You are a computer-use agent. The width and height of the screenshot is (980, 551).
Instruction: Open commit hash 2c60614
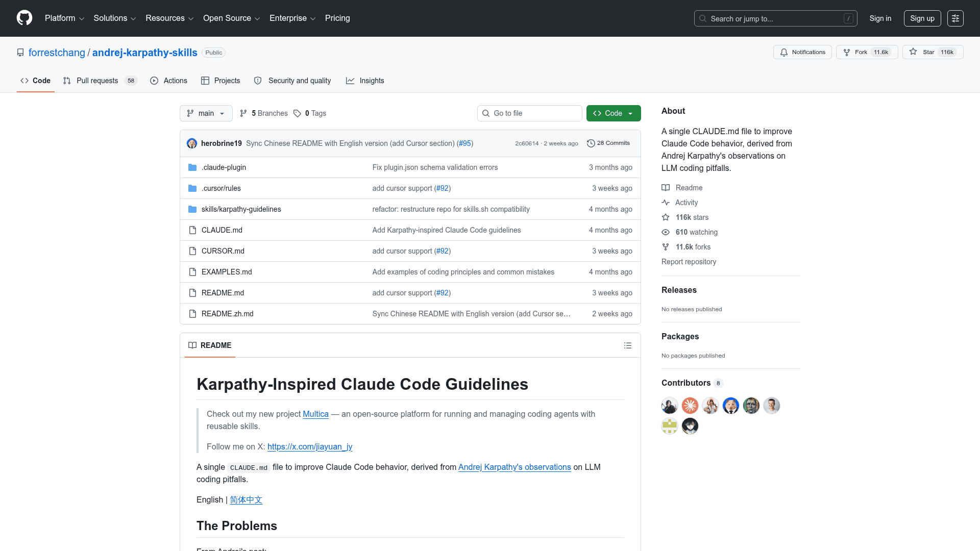(527, 143)
